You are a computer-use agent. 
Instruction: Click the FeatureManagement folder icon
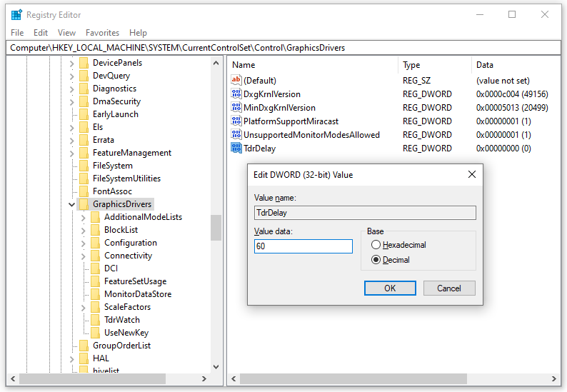click(x=84, y=153)
